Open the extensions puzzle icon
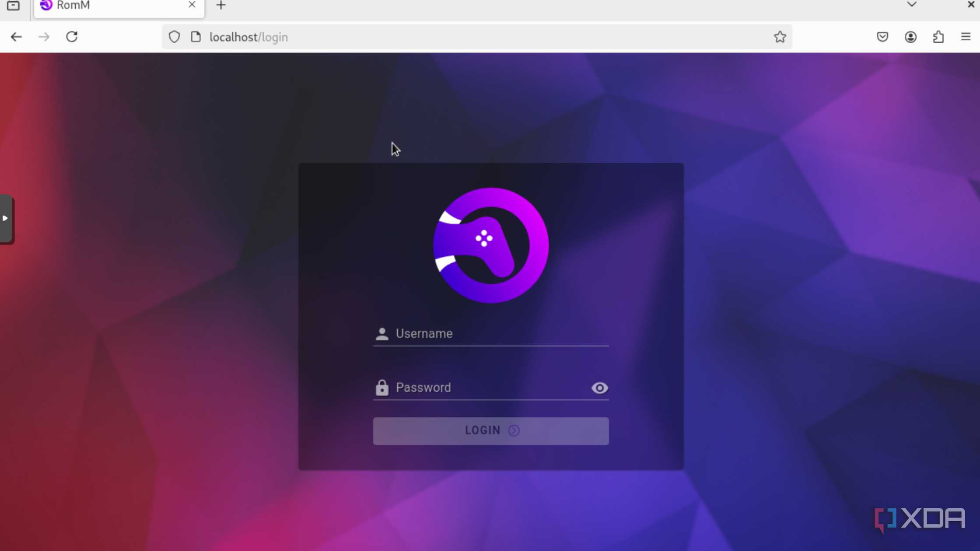The width and height of the screenshot is (980, 551). 938,37
